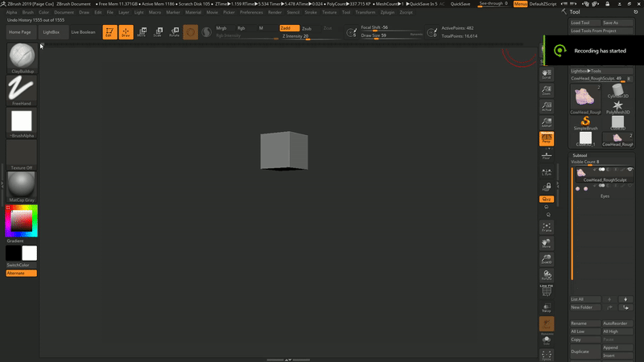Open the Document menu
644x362 pixels.
click(x=64, y=12)
